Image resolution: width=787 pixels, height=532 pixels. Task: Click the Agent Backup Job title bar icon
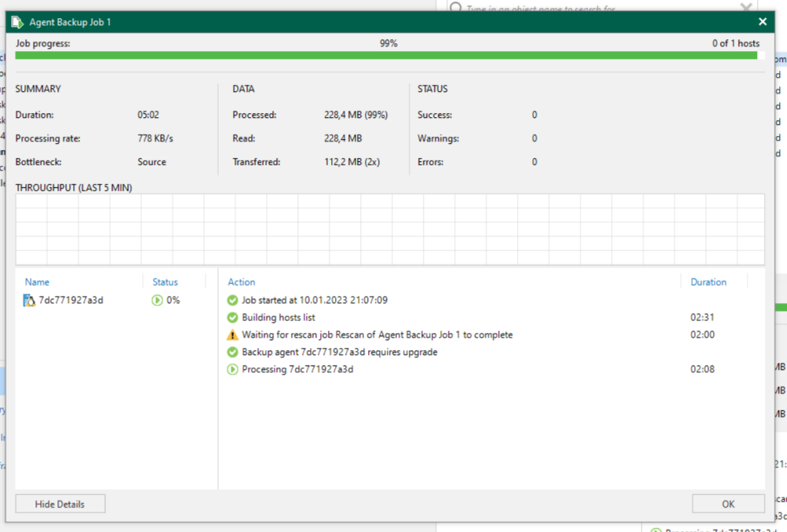click(x=17, y=22)
